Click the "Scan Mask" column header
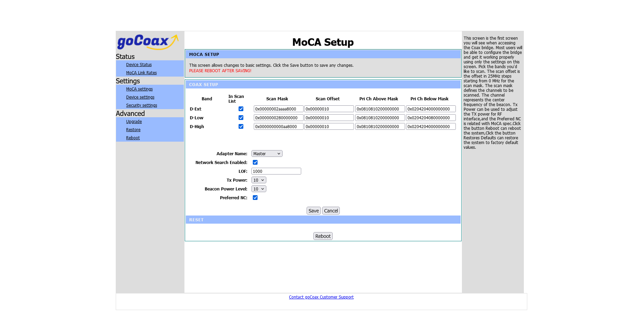This screenshot has height=327, width=644. [277, 99]
